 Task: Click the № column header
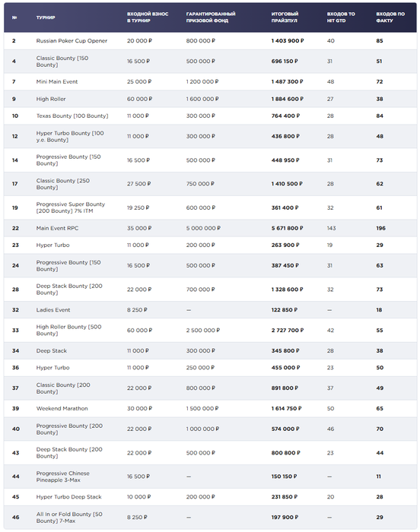tap(14, 17)
